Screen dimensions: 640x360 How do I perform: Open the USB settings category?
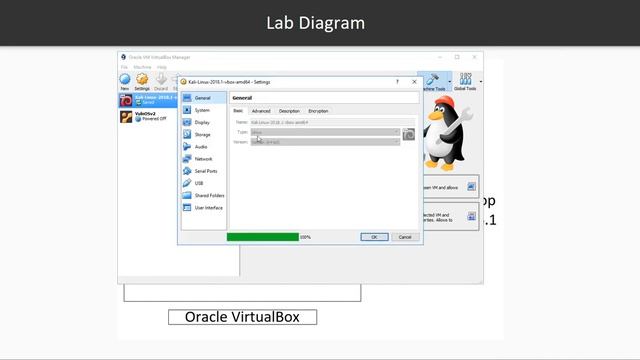(203, 183)
